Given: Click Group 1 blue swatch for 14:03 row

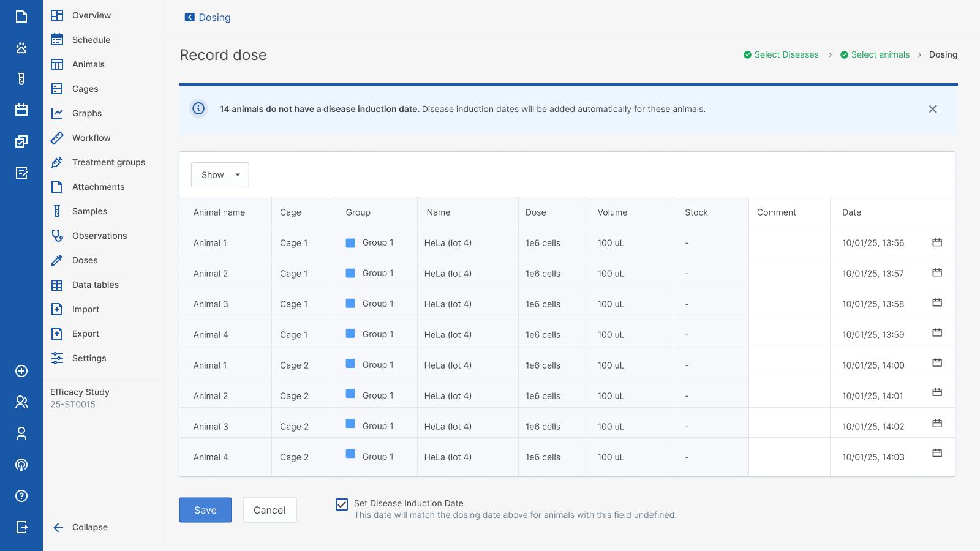Looking at the screenshot, I should (x=350, y=453).
